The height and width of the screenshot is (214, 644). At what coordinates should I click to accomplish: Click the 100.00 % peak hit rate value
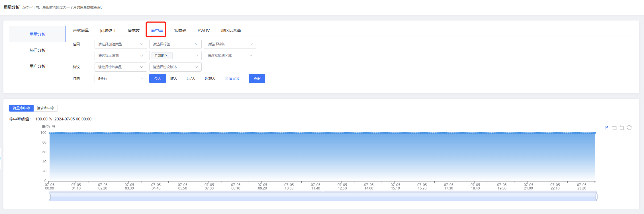click(x=44, y=119)
